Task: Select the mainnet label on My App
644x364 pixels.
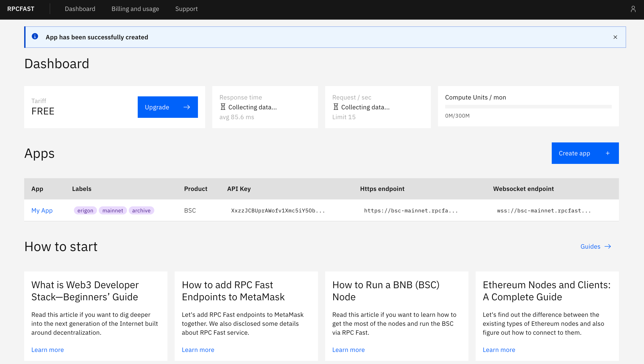Action: pos(113,210)
